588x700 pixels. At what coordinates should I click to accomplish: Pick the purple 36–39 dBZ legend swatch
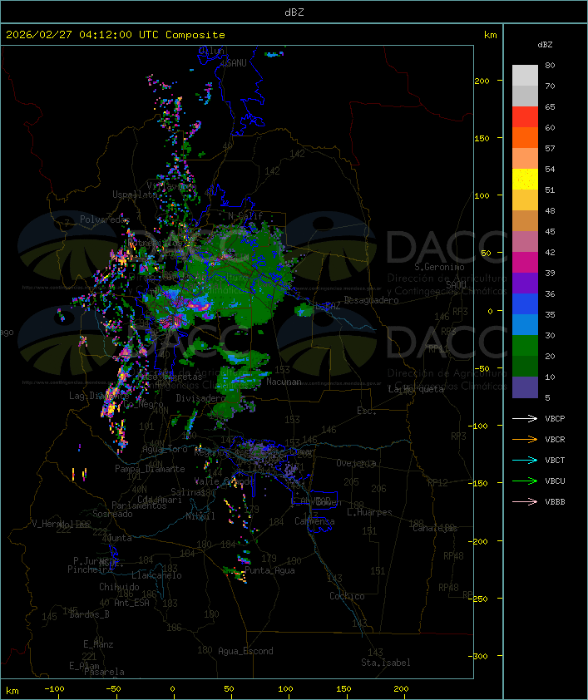click(525, 283)
